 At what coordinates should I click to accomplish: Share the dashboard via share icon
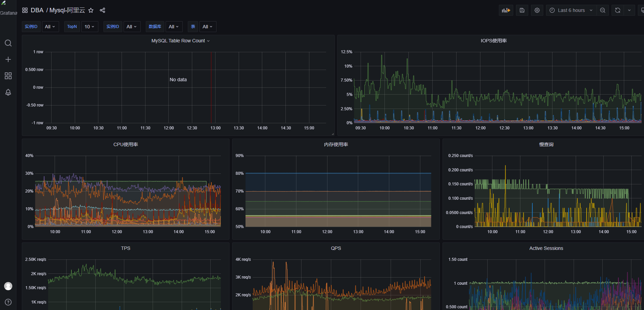(x=102, y=10)
